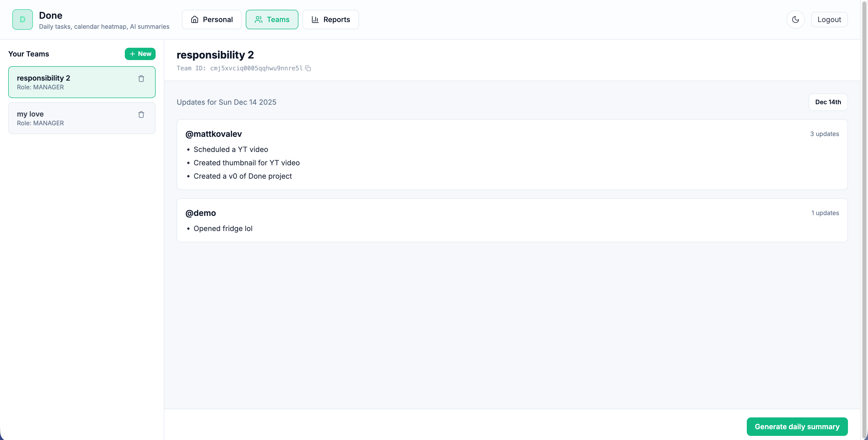Click the people icon beside Teams
Screen dimensions: 868x440
click(x=259, y=20)
